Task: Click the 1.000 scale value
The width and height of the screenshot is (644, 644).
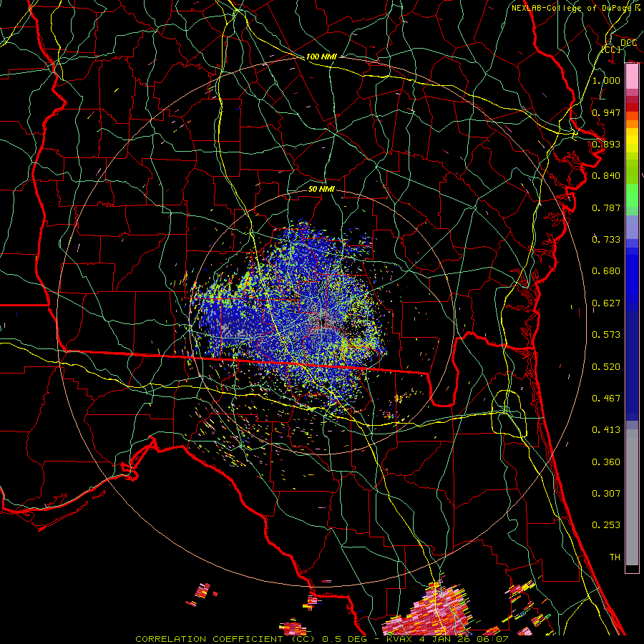Action: [606, 80]
